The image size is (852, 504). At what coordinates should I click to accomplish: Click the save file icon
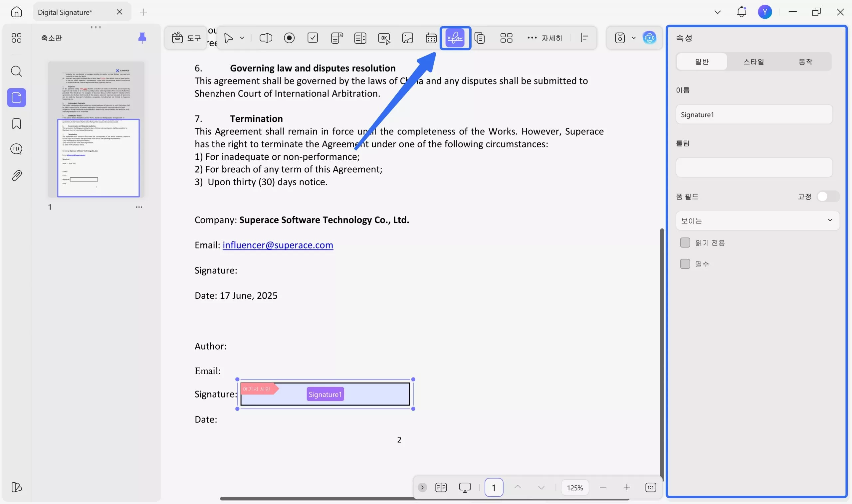pos(620,38)
